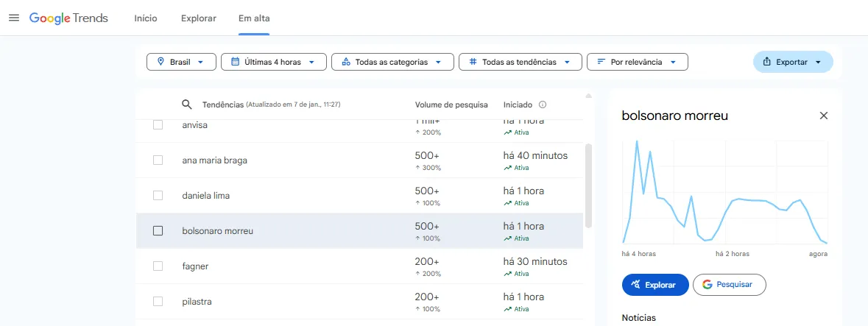Viewport: 868px width, 326px height.
Task: Click the Google Trends logo
Action: click(x=68, y=18)
